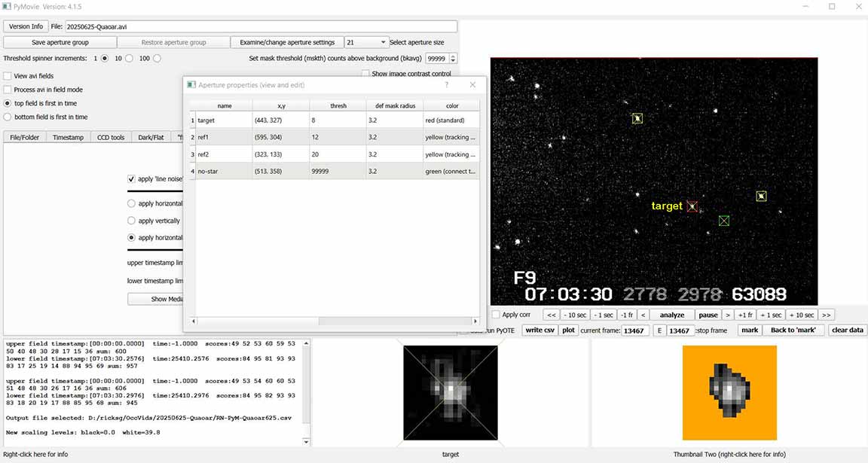Open the help question mark in Aperture properties
Image resolution: width=868 pixels, height=463 pixels.
447,85
